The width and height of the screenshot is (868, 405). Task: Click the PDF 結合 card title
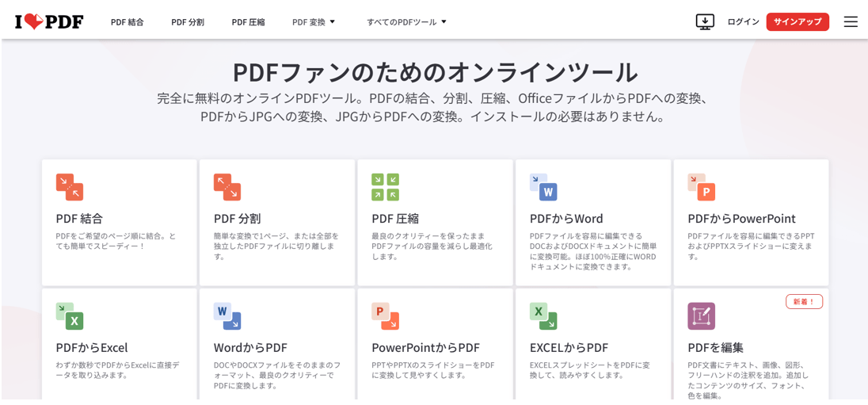point(79,219)
